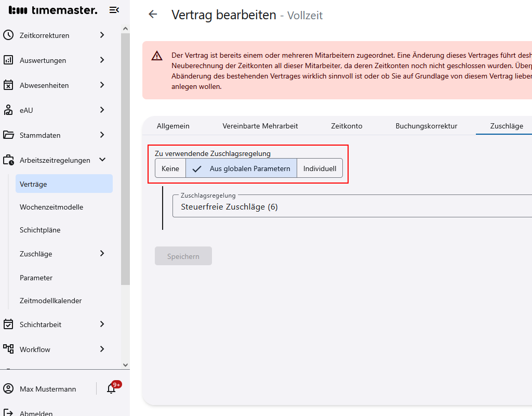Open notifications bell icon
This screenshot has height=416, width=532.
(x=111, y=388)
